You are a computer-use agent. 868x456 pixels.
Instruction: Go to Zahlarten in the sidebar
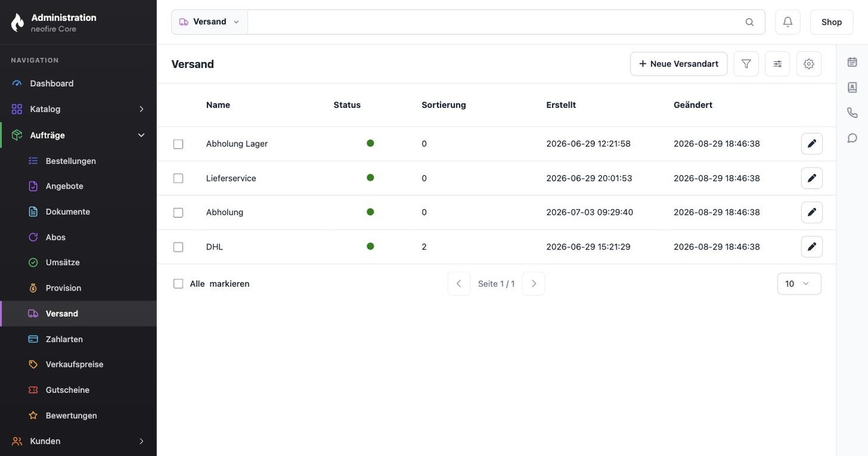pyautogui.click(x=78, y=339)
